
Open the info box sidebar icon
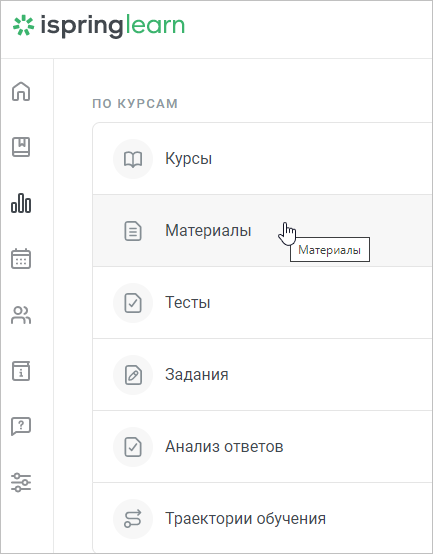click(21, 371)
